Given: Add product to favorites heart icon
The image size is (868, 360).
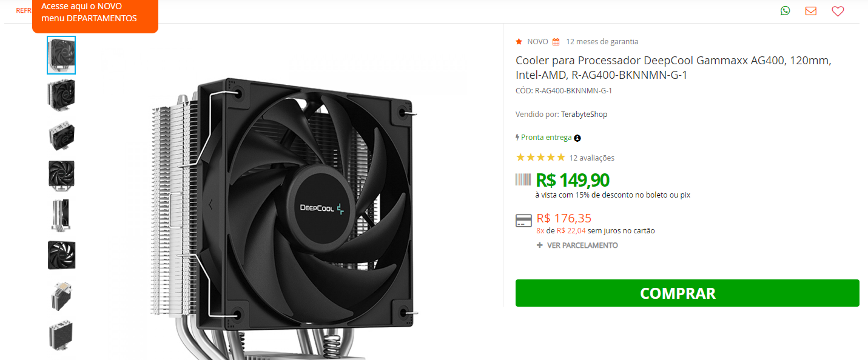Looking at the screenshot, I should (x=838, y=11).
